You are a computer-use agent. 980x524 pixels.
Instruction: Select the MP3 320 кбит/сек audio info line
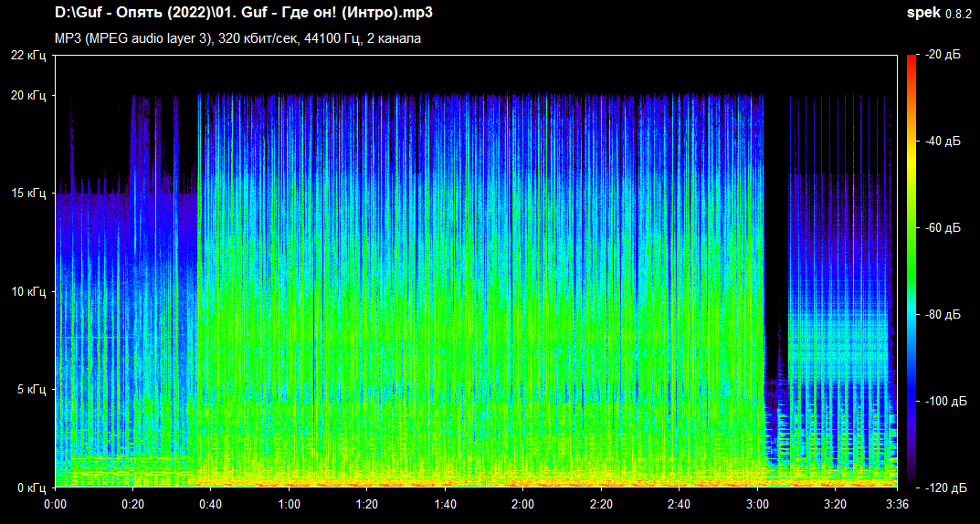[237, 38]
